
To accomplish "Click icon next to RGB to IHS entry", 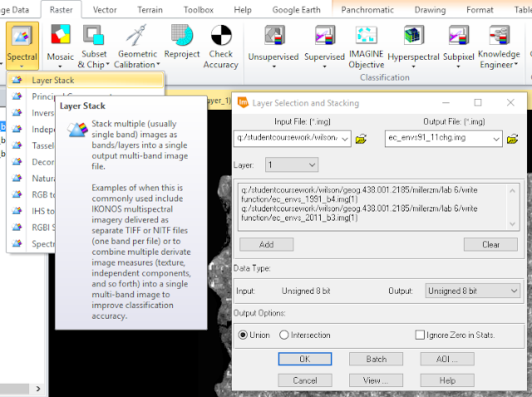I will (17, 195).
